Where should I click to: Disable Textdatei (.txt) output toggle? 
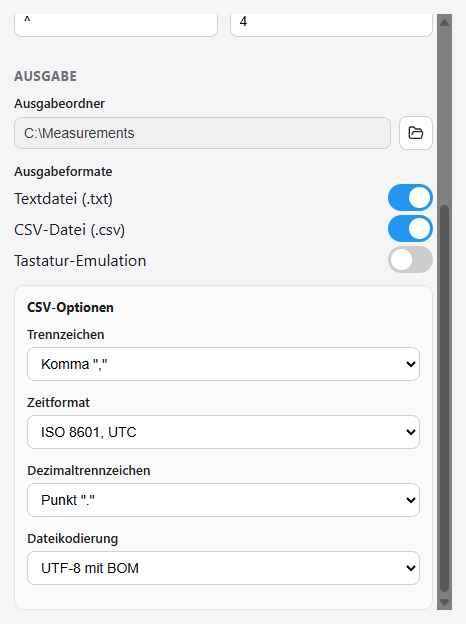click(x=410, y=198)
